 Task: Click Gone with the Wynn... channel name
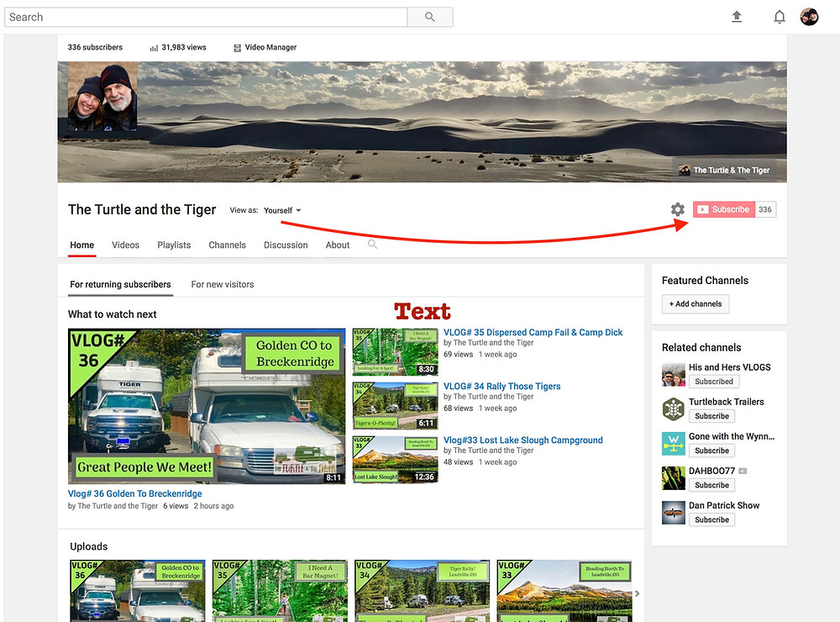click(x=732, y=436)
